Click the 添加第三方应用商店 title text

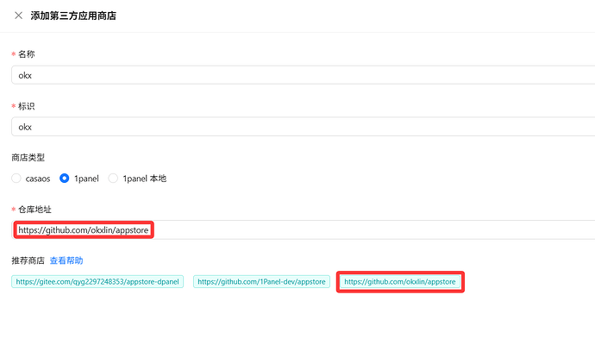73,16
